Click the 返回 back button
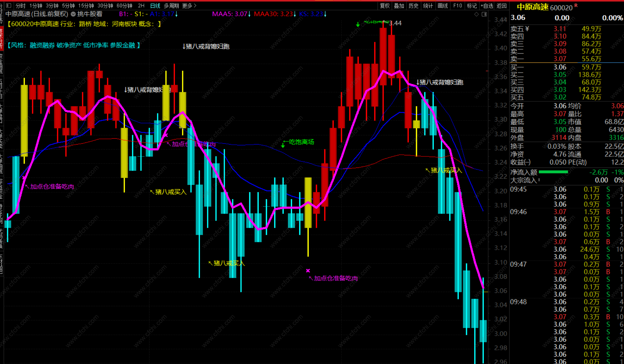This screenshot has height=364, width=624. [501, 6]
